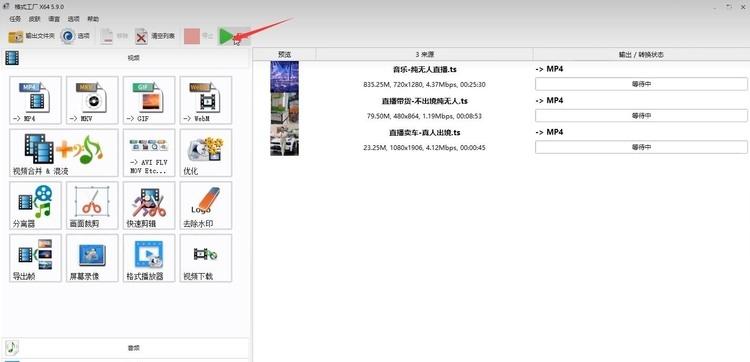Viewport: 750px width, 362px height.
Task: Open the 导出帧 export frames tool
Action: pos(35,258)
